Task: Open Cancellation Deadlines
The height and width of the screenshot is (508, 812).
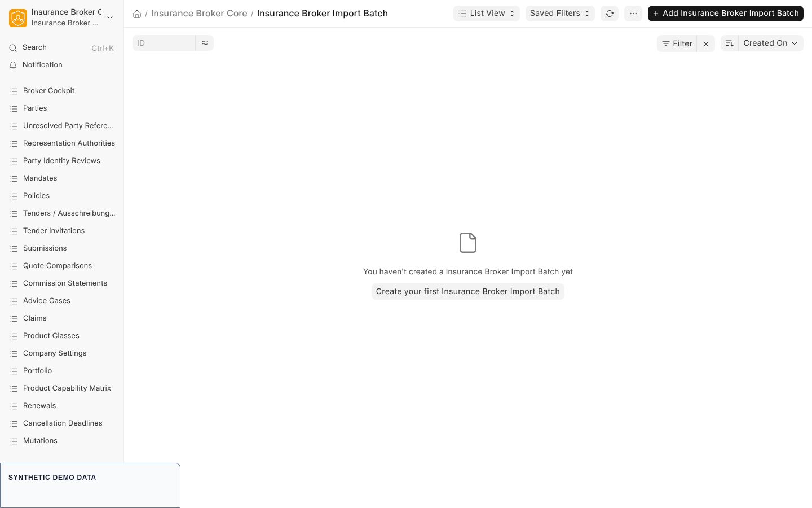Action: pyautogui.click(x=61, y=423)
